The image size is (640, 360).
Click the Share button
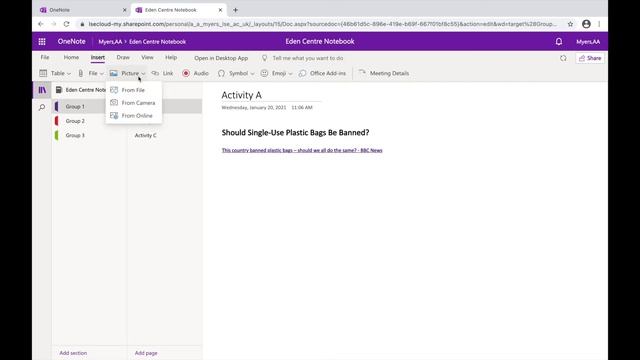click(x=590, y=58)
